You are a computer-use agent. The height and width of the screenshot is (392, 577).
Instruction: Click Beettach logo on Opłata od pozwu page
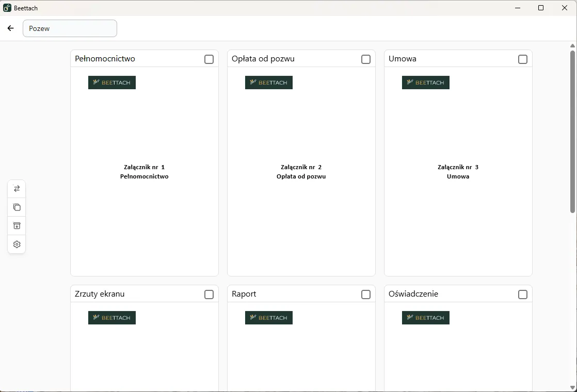(x=268, y=83)
